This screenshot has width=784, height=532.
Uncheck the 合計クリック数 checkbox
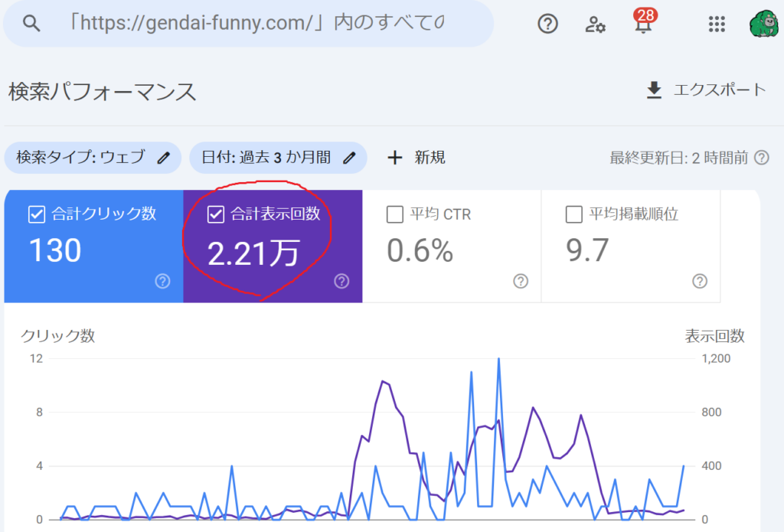[37, 214]
